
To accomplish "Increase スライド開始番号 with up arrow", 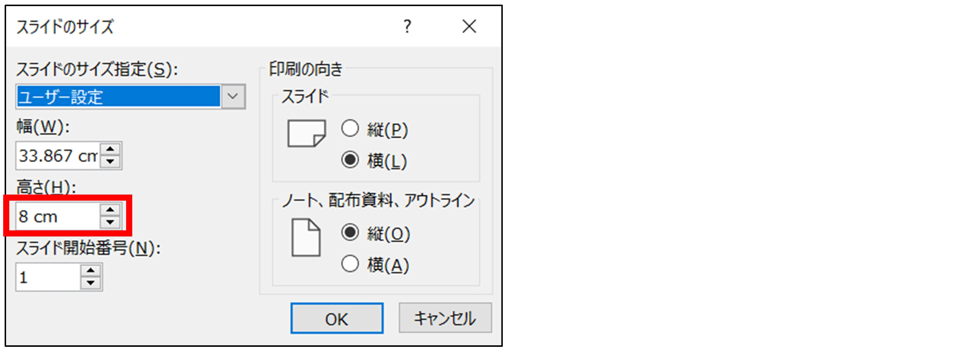I will coord(91,271).
